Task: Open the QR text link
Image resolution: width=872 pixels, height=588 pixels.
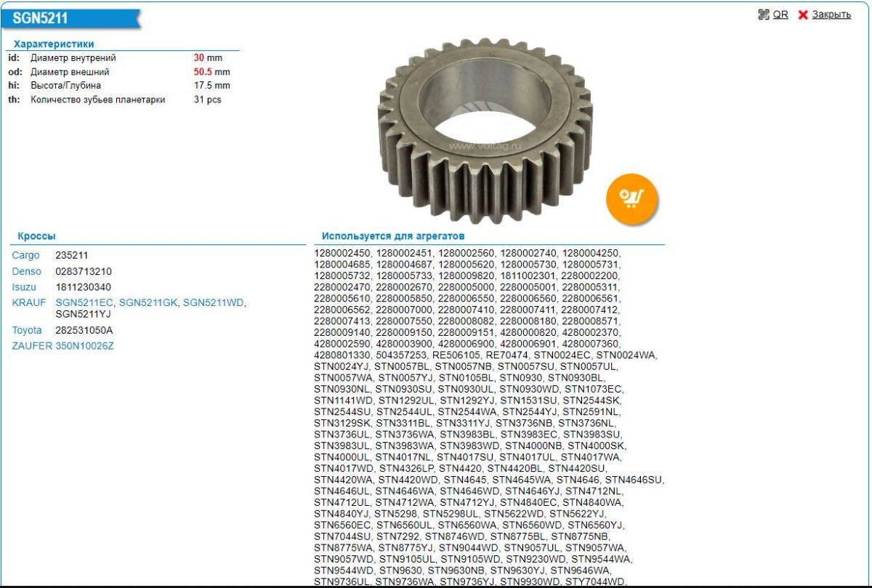Action: point(780,15)
